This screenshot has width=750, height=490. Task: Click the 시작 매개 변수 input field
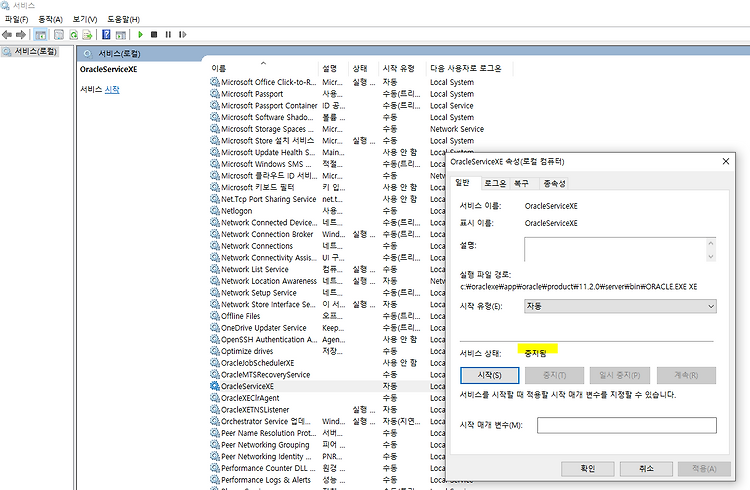tap(627, 425)
